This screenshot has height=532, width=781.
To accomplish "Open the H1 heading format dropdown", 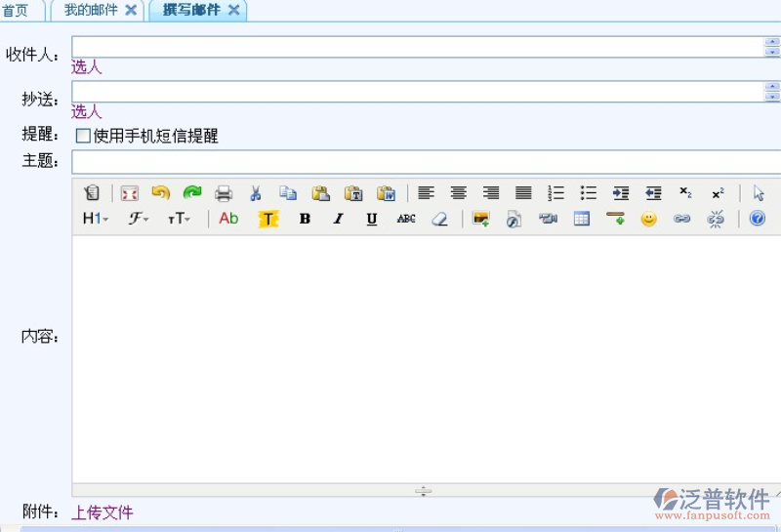I will (96, 219).
